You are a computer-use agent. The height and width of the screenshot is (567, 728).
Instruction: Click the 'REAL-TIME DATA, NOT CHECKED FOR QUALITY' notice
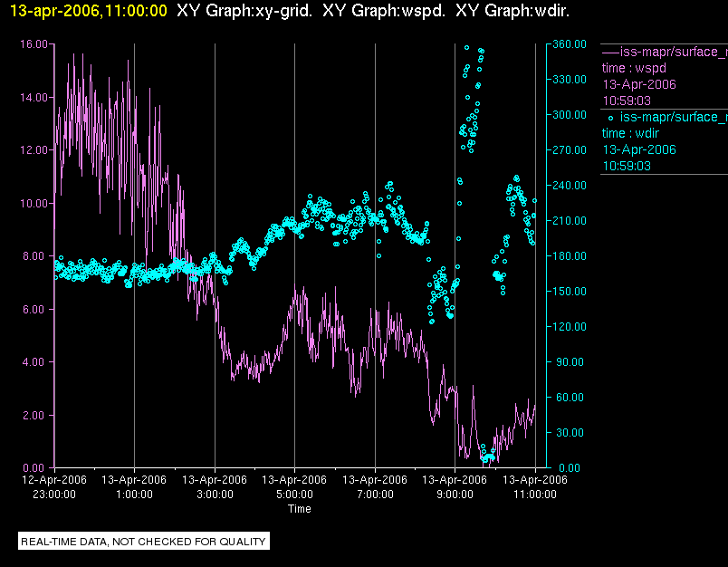click(143, 542)
